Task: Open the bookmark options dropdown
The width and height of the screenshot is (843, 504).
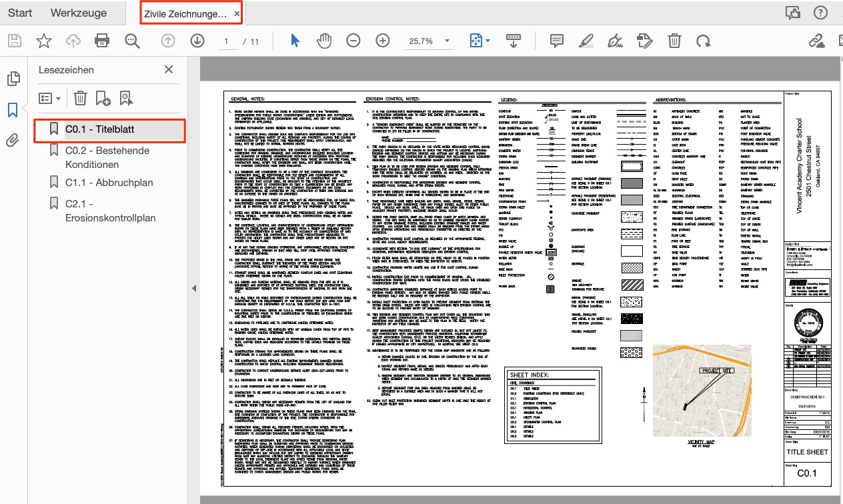Action: [50, 98]
